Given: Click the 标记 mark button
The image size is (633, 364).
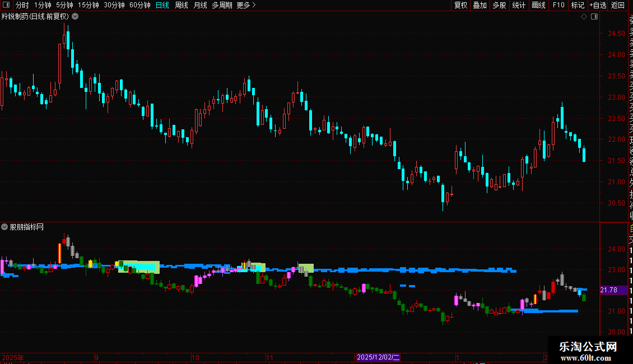Looking at the screenshot, I should click(x=578, y=5).
